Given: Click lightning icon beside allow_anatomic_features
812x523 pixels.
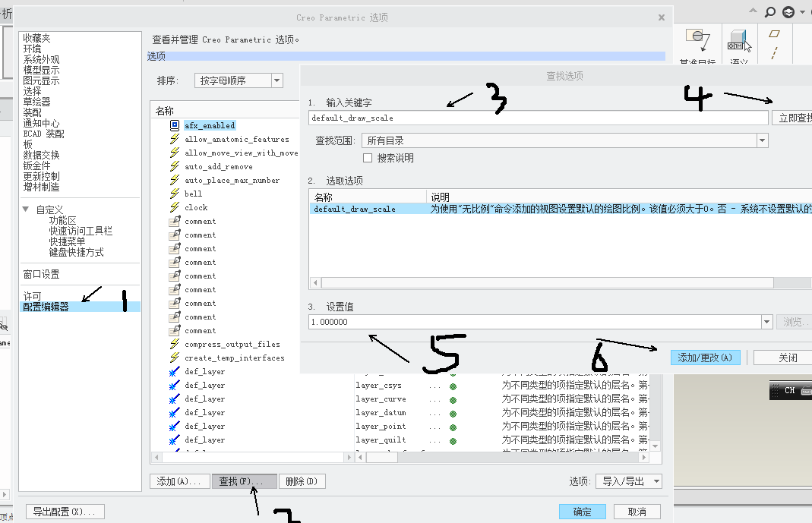Looking at the screenshot, I should click(x=175, y=139).
